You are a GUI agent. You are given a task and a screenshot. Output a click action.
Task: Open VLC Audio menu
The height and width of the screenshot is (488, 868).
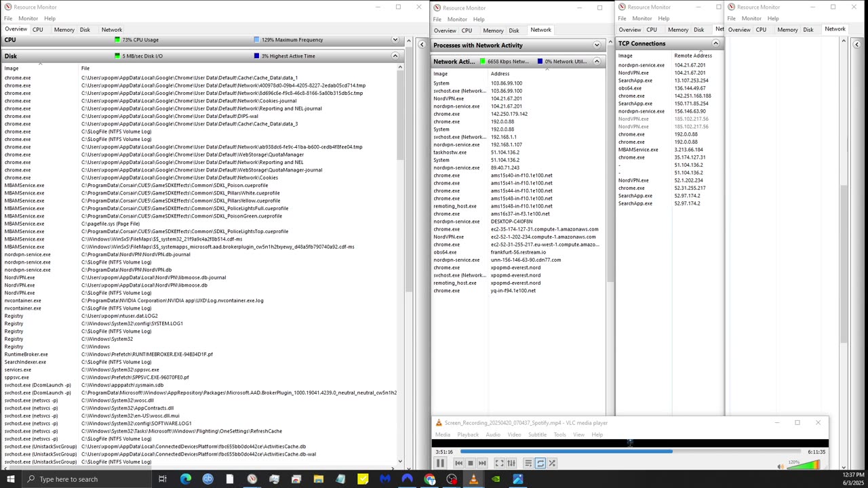point(493,434)
